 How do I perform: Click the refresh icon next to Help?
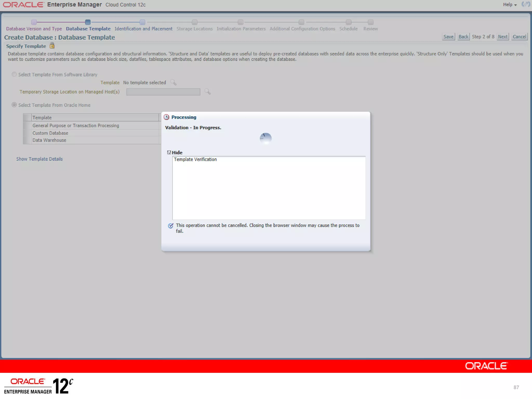pyautogui.click(x=525, y=4)
